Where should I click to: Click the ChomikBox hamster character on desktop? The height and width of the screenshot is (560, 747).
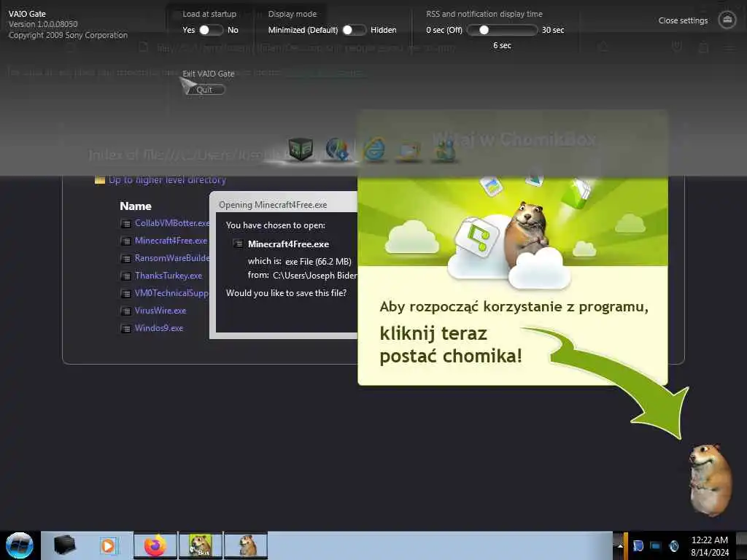711,480
